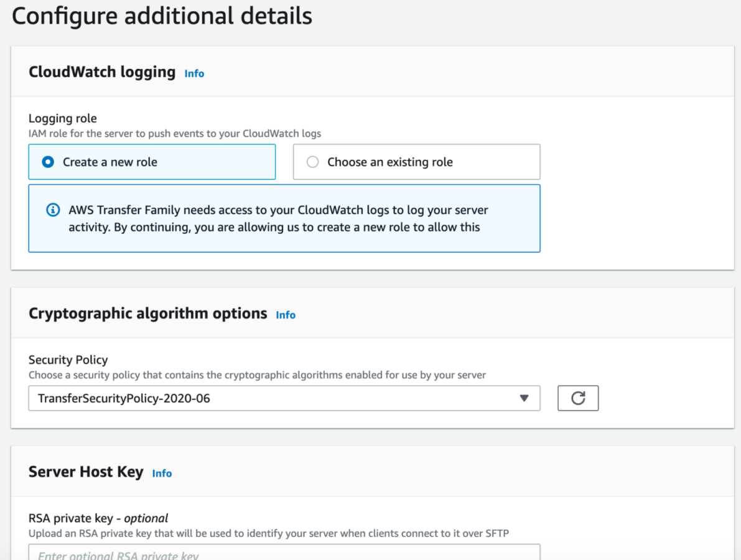Select the "Choose an existing role" radio option

point(313,162)
